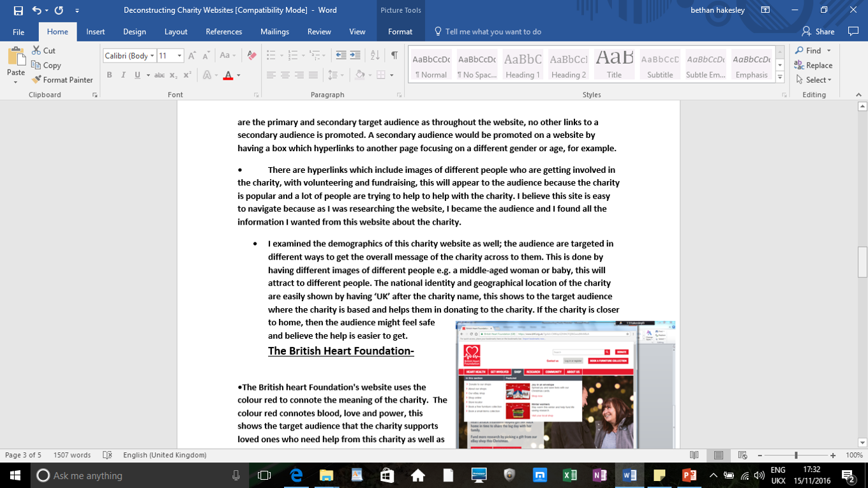Viewport: 868px width, 488px height.
Task: Open the Quick Access Toolbar customize arrow
Action: click(77, 10)
